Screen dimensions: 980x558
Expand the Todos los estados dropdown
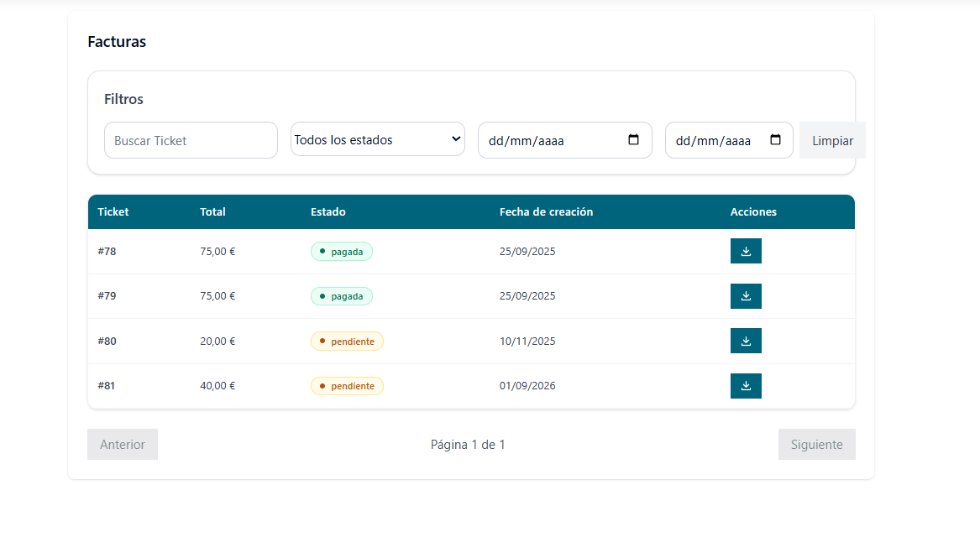coord(378,139)
